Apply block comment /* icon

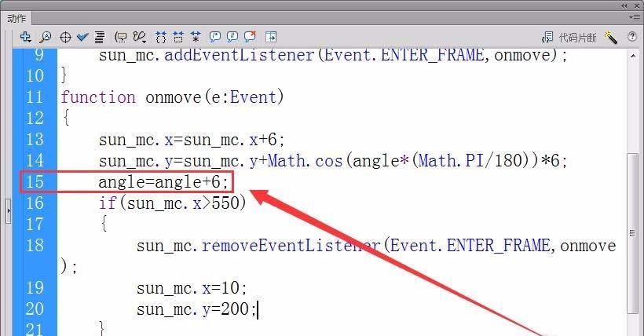tap(215, 37)
